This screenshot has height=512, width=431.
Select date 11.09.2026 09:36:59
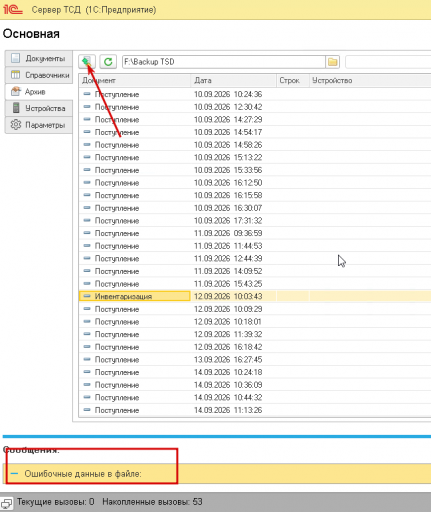(x=228, y=233)
